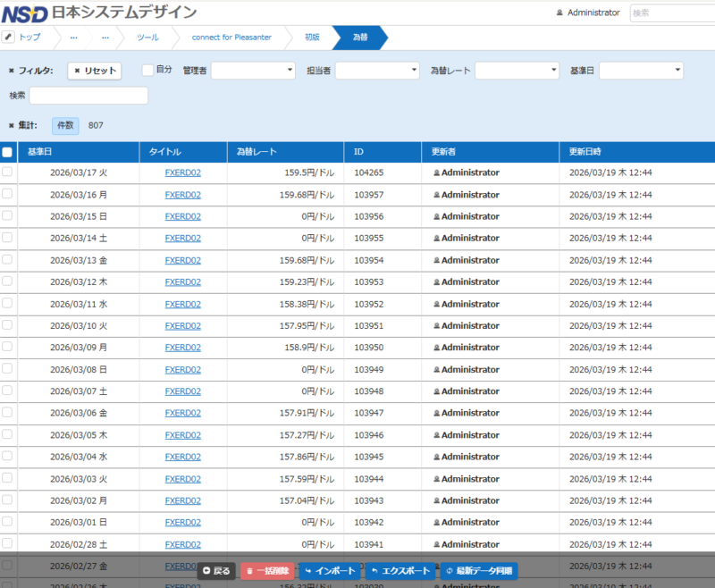Go to connect for Pleasanter breadcrumb

pos(231,38)
